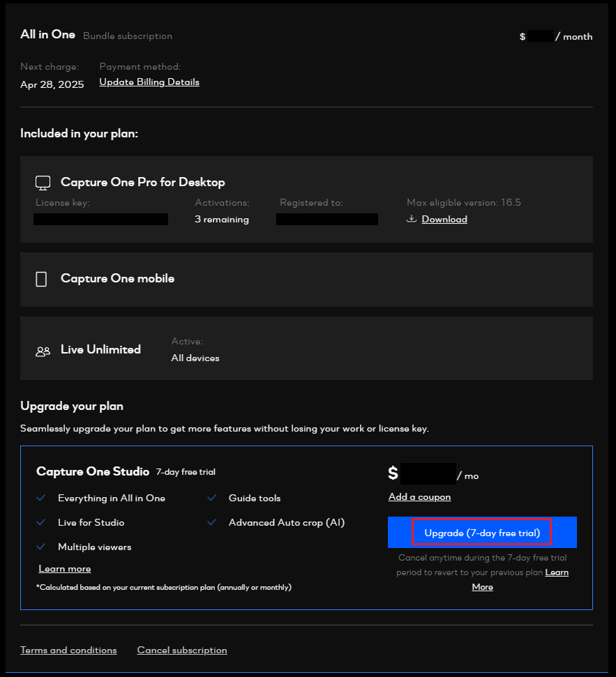The image size is (616, 677).
Task: Click the checkmark beside Everything in All in One
Action: 41,498
